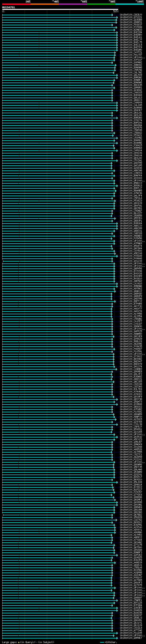This screenshot has width=146, height=644.
Task: Select label UniRef100_Q1HQZ5
Action: click(131, 558)
